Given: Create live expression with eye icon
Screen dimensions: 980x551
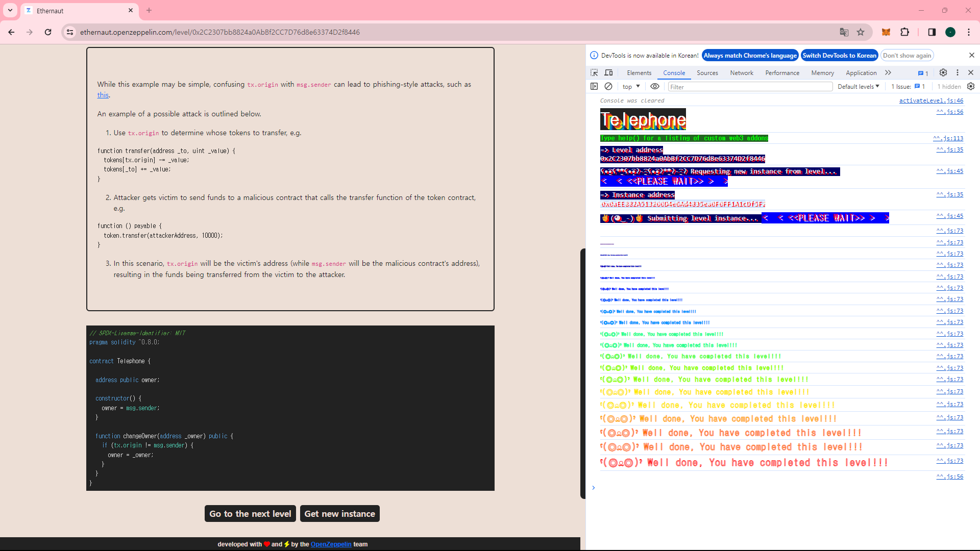Looking at the screenshot, I should point(655,86).
